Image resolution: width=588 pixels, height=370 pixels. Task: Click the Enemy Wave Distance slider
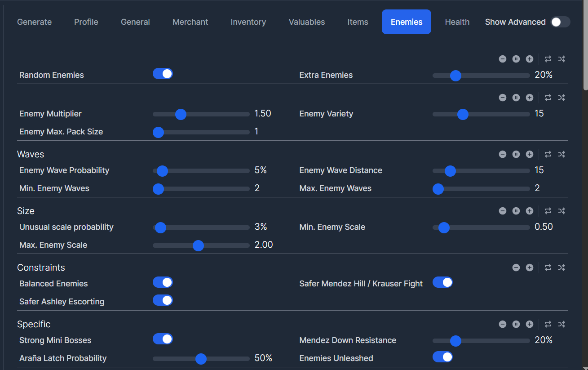coord(481,171)
